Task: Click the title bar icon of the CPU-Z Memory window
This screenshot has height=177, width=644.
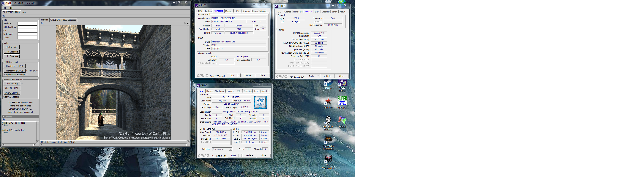Action: click(x=276, y=6)
